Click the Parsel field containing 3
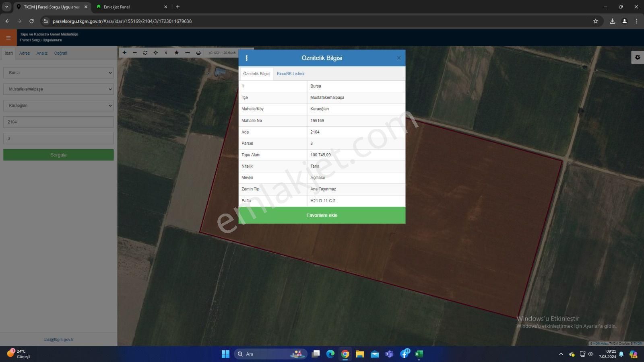The width and height of the screenshot is (644, 362). pos(58,138)
